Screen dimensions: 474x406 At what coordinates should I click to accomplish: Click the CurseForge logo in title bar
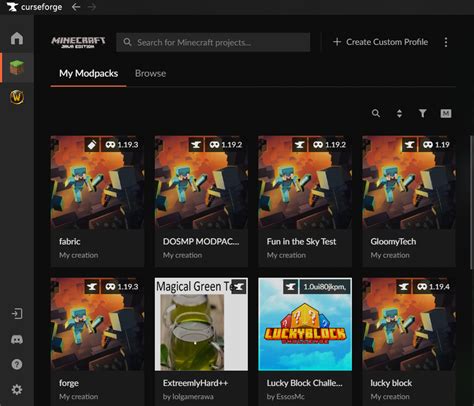[x=34, y=7]
